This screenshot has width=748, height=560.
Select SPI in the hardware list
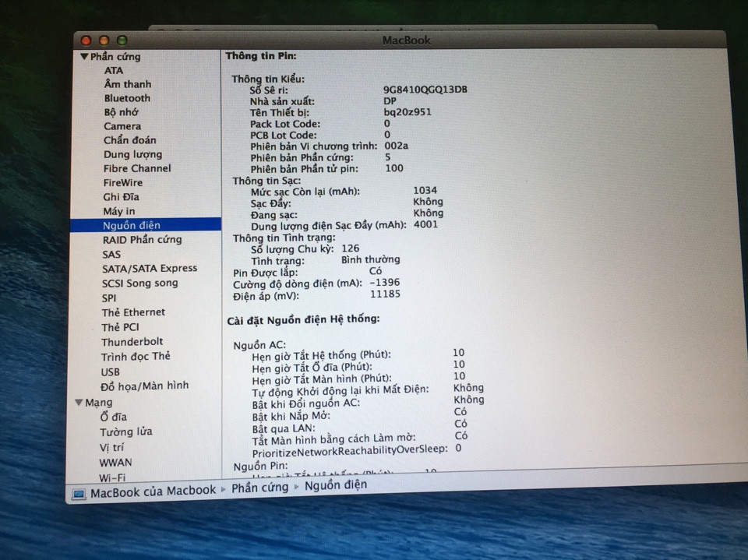(109, 298)
